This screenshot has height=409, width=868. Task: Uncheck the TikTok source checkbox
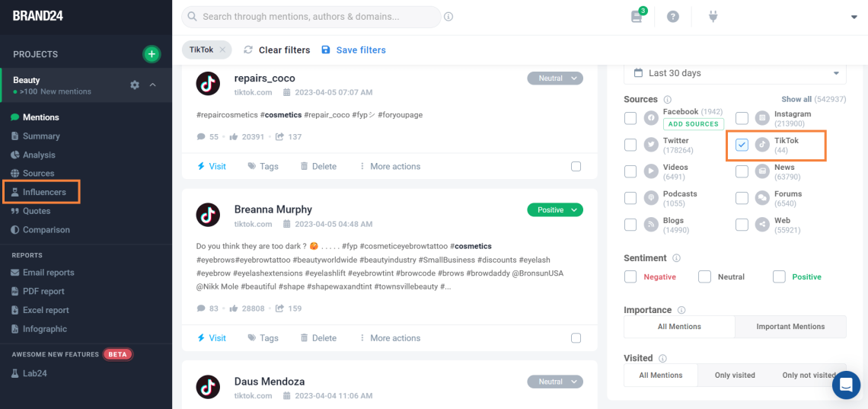point(742,145)
